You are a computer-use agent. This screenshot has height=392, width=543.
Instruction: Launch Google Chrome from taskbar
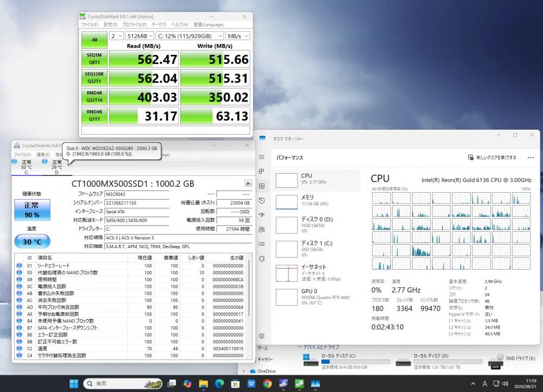[x=267, y=383]
